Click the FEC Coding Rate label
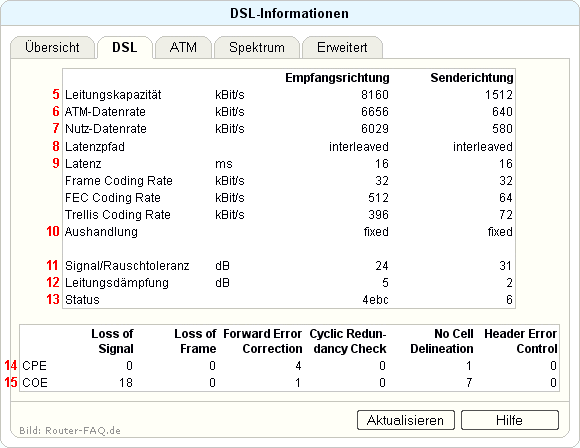The height and width of the screenshot is (448, 580). click(113, 198)
